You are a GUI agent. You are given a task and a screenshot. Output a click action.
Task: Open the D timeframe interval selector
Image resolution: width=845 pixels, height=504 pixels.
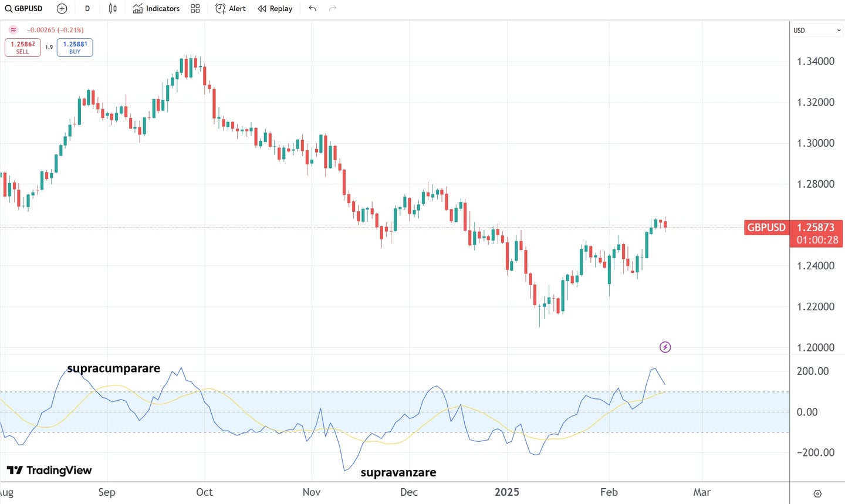point(87,9)
